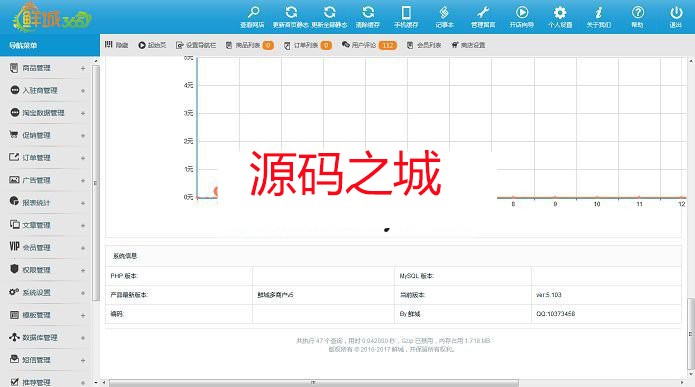Click the sidebar scroll-up arrow

(x=96, y=61)
